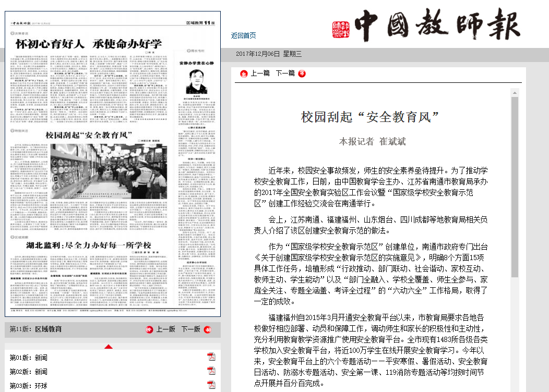The width and height of the screenshot is (549, 392).
Task: Click the red next-page (下一版) arrow icon
Action: (207, 329)
